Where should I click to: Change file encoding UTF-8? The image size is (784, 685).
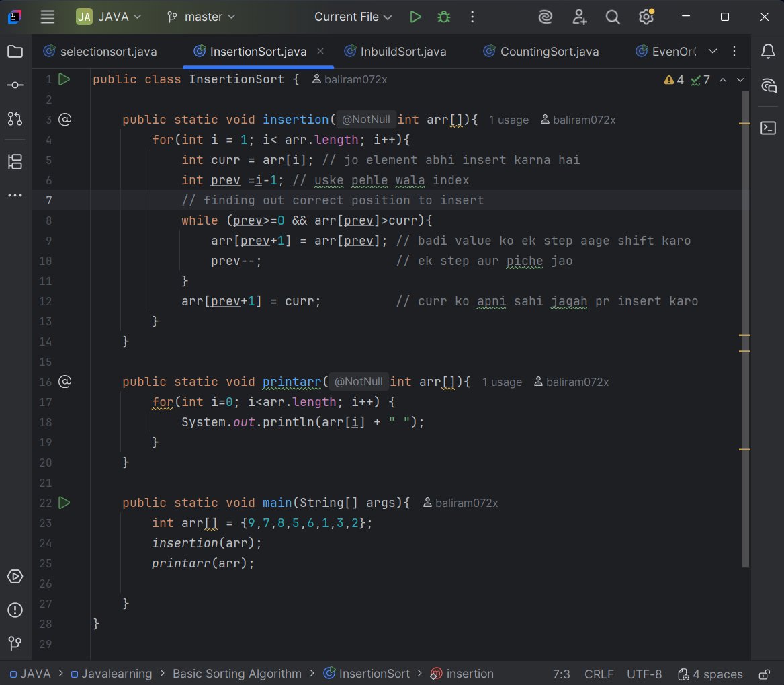tap(644, 674)
